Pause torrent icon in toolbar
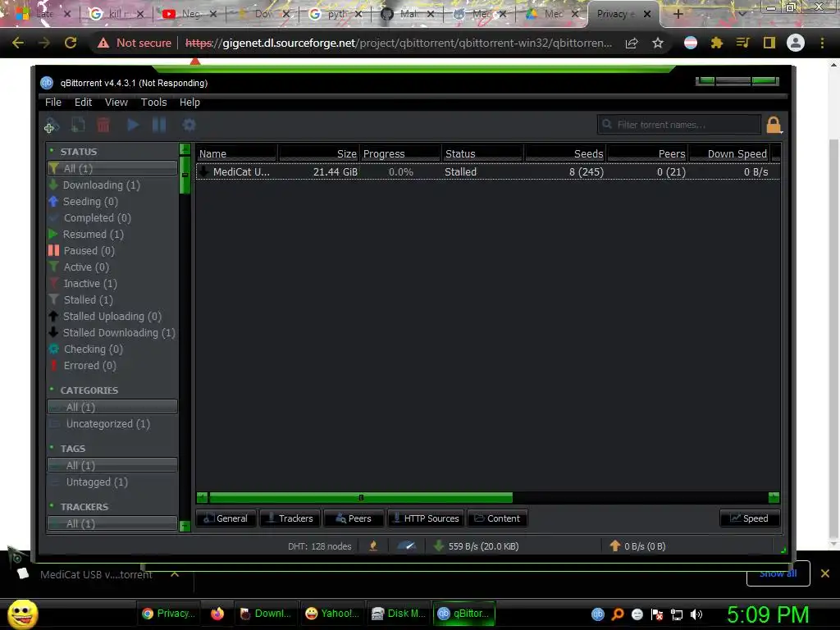The width and height of the screenshot is (840, 630). click(159, 125)
